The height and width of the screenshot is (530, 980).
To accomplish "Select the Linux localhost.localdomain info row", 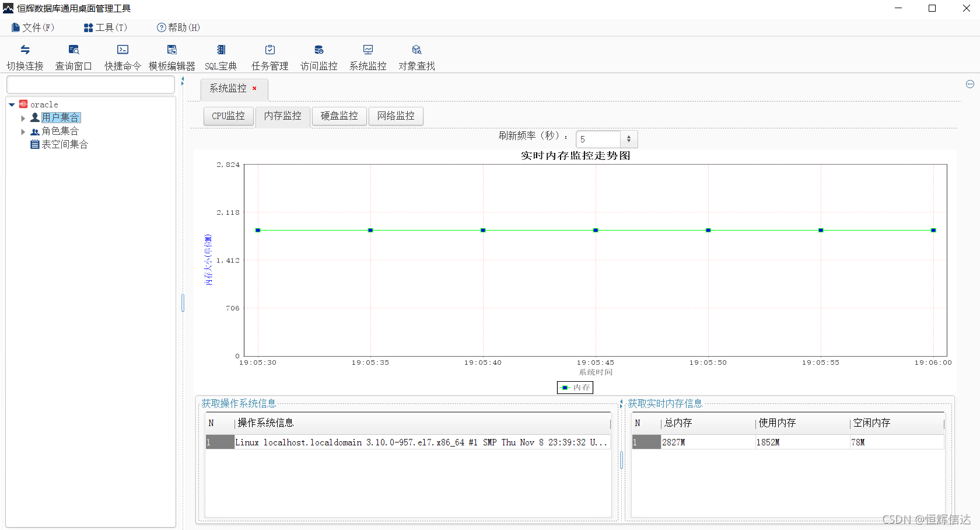I will click(408, 442).
